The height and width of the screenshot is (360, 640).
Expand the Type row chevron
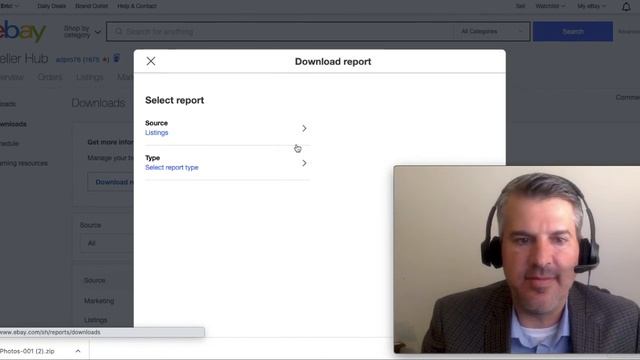[304, 163]
